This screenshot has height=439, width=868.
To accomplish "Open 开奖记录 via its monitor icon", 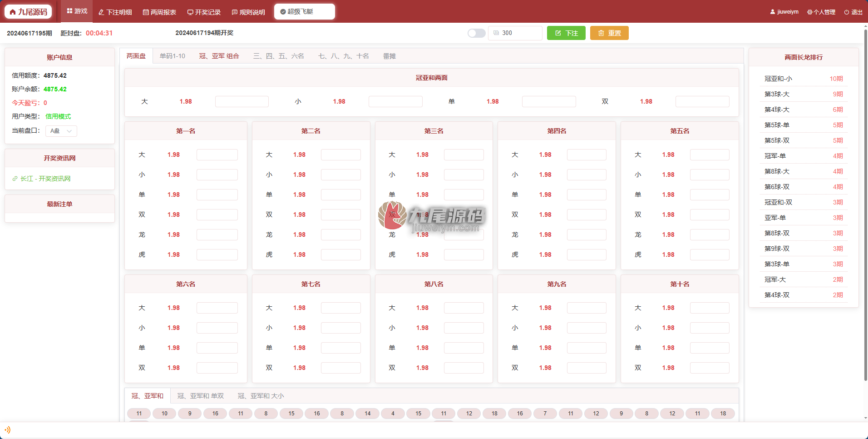I will tap(190, 12).
